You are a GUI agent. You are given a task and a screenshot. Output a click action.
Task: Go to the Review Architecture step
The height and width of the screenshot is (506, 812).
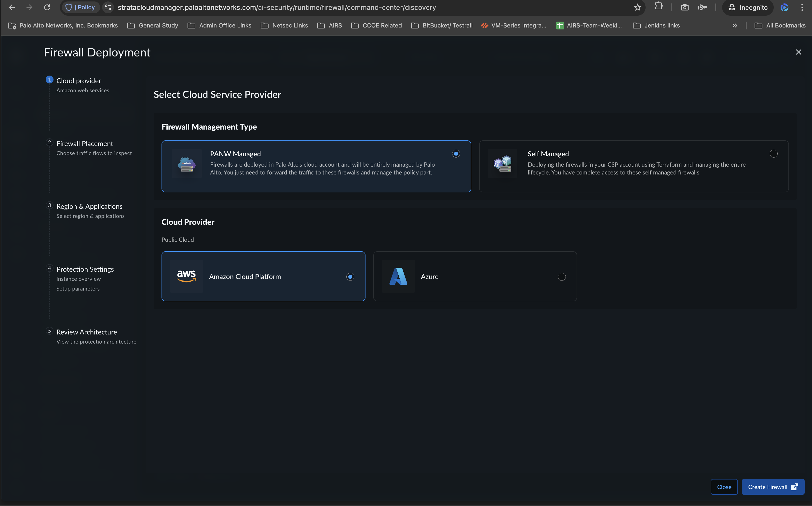point(87,332)
